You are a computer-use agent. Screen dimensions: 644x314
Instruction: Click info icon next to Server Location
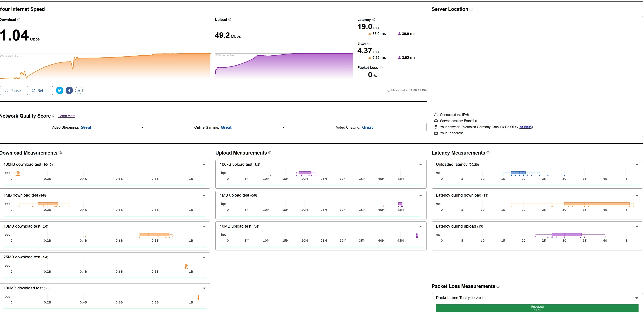pyautogui.click(x=471, y=9)
